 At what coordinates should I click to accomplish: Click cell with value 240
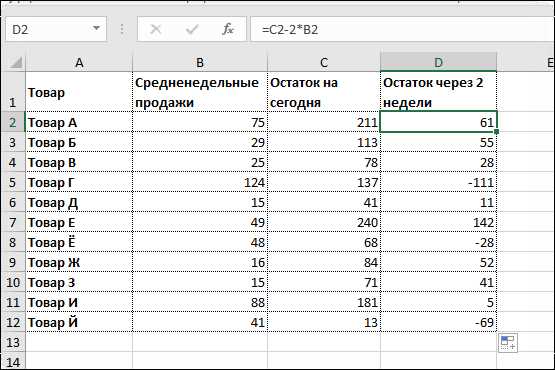tap(324, 222)
